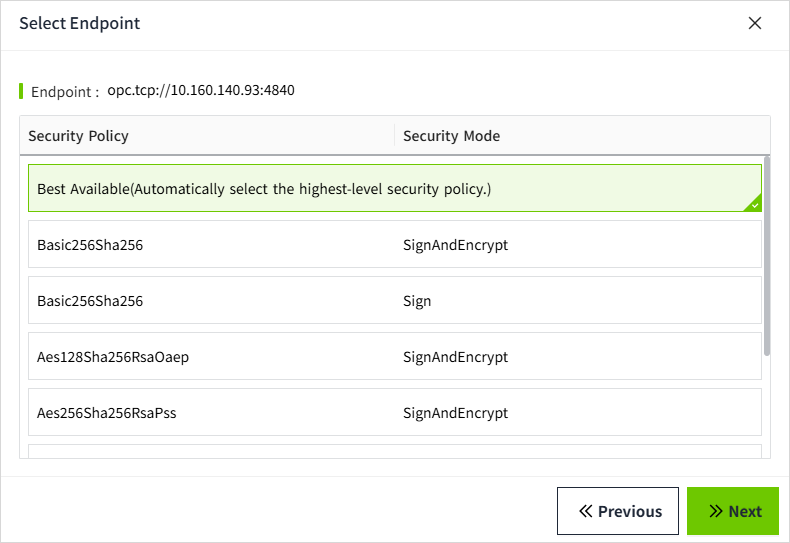Choose Basic256Sha256 policy name in the SignAndEncrypt row
Screen dimensions: 790x543
[90, 244]
